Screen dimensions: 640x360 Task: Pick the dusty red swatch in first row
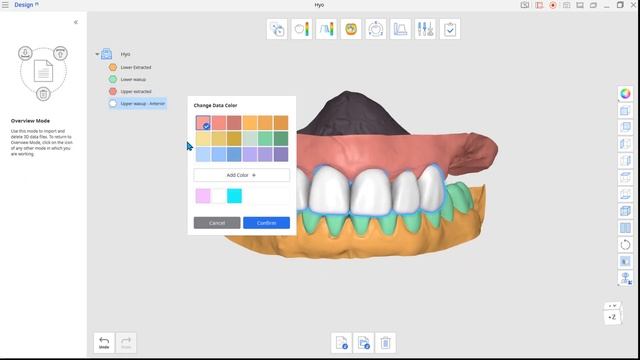(234, 123)
